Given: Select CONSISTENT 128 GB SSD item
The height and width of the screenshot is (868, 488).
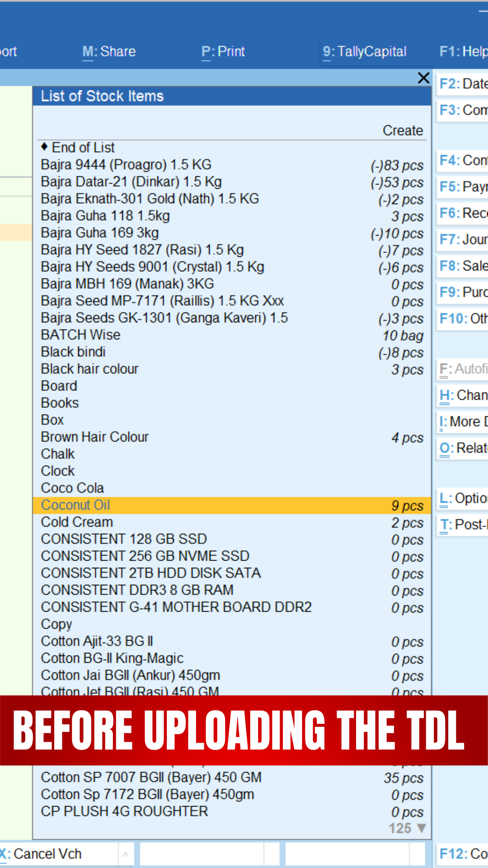Looking at the screenshot, I should [x=124, y=539].
